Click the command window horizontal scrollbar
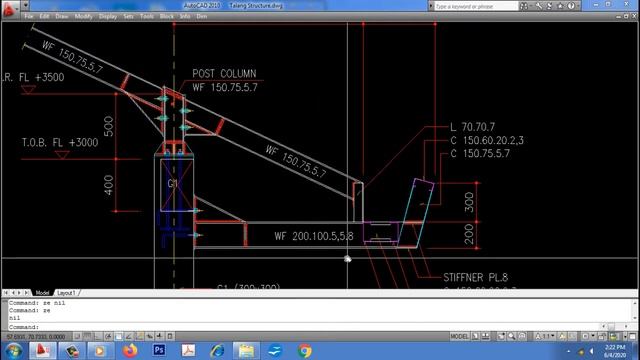640x360 pixels. [x=615, y=327]
